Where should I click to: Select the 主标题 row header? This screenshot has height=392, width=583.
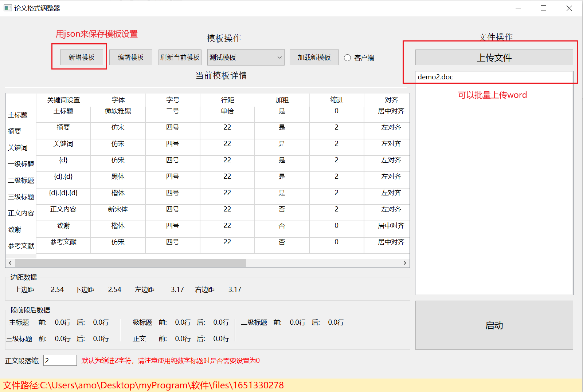coord(21,115)
